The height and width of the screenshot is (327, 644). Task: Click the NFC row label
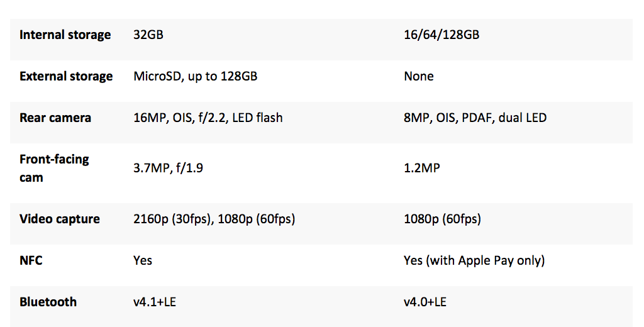tap(31, 260)
